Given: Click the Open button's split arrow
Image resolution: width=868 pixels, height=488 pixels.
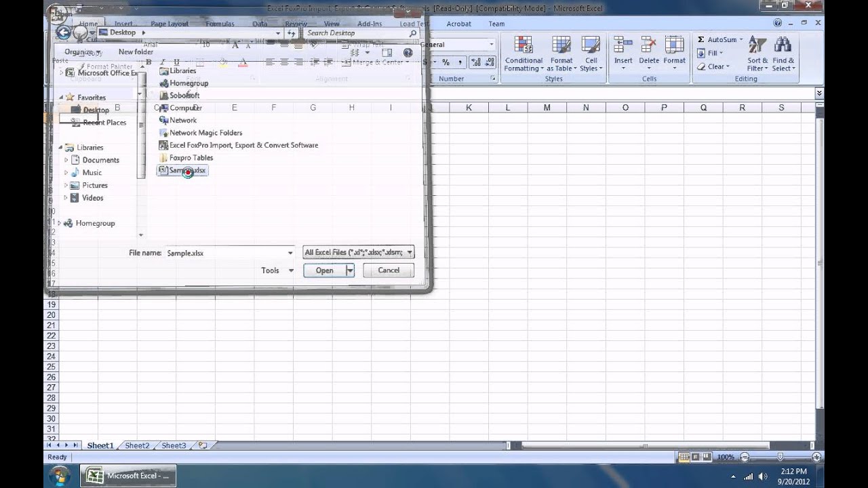Looking at the screenshot, I should click(x=350, y=270).
